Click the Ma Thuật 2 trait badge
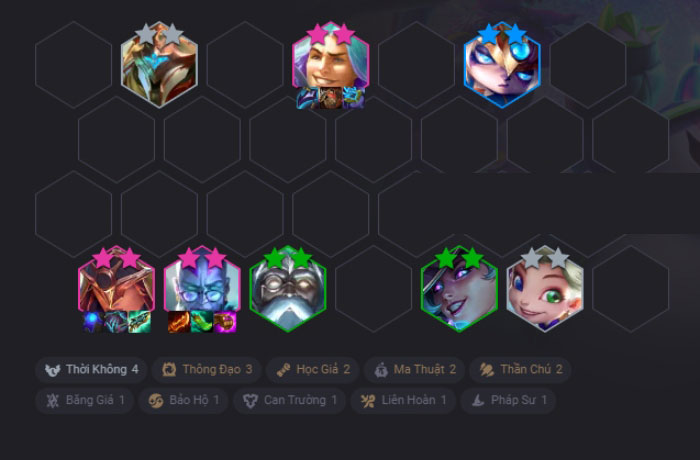700x460 pixels. click(x=414, y=370)
